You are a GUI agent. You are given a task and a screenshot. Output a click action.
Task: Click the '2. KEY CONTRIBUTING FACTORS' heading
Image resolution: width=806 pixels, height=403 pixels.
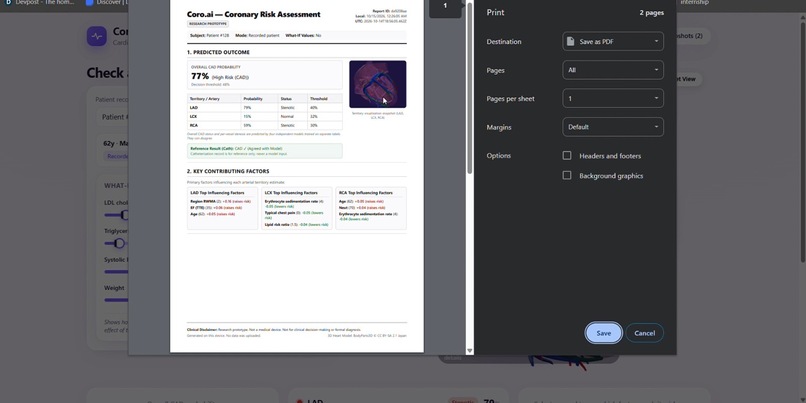coord(228,171)
